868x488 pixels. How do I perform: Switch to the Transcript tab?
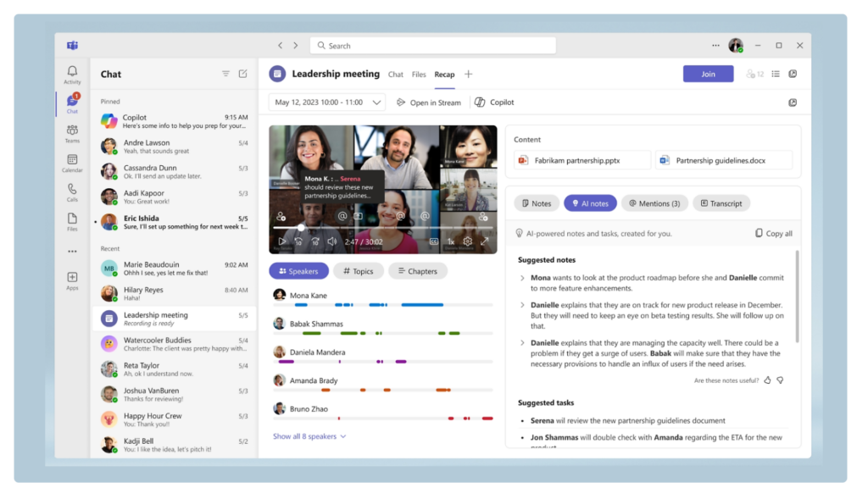[722, 203]
